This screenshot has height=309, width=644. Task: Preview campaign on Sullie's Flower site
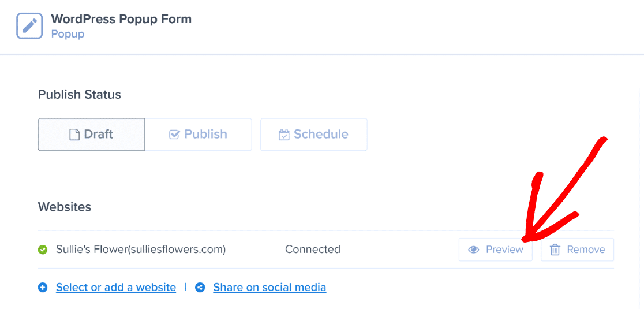click(x=495, y=250)
